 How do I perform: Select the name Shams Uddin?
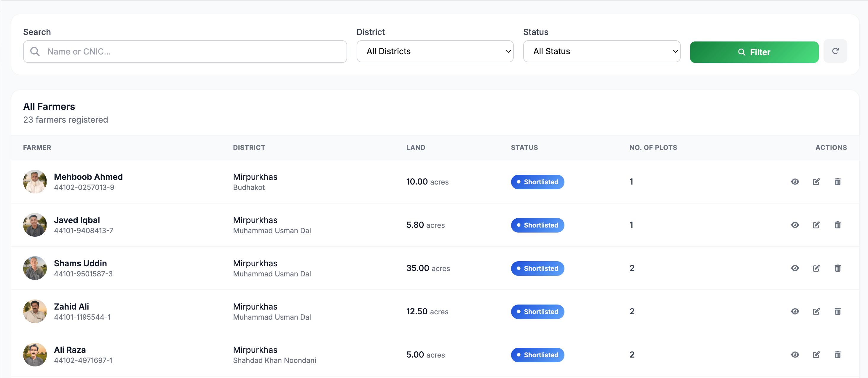click(x=80, y=263)
